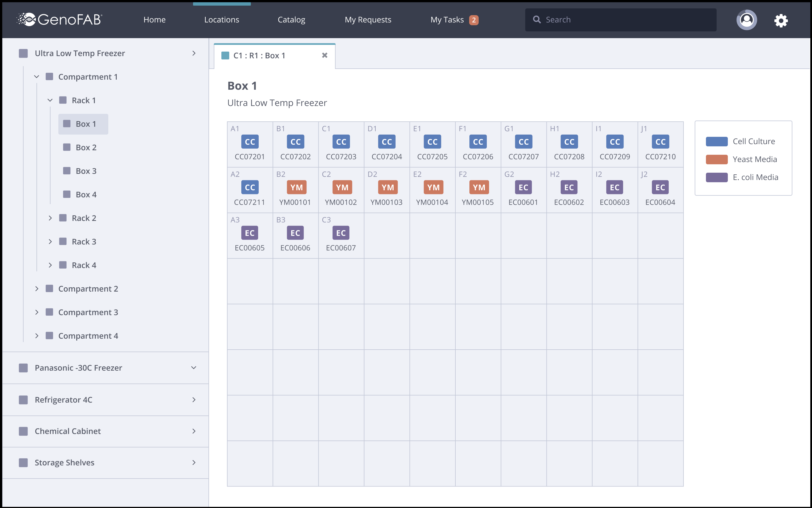Click the teal tab icon for C1 : R1 : Box 1
Screen dimensions: 812x508
click(225, 56)
